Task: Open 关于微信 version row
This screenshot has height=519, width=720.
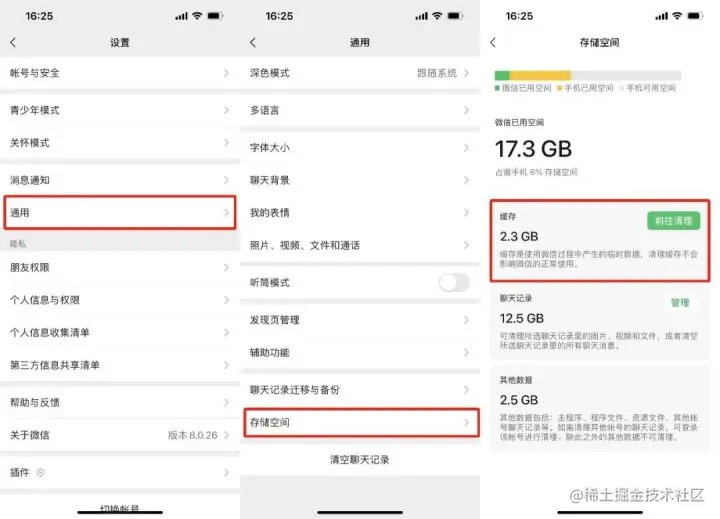Action: 120,435
